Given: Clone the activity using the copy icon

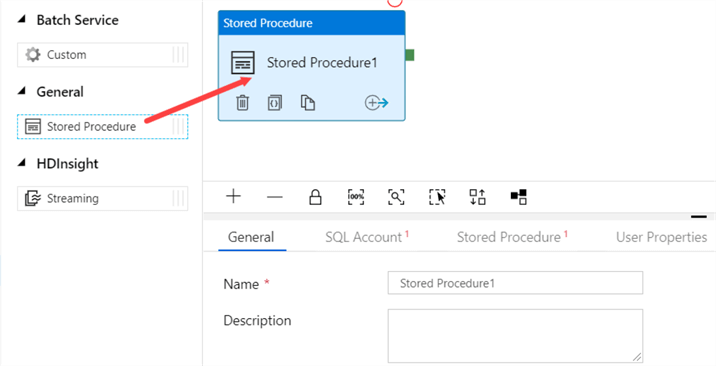Looking at the screenshot, I should 307,103.
